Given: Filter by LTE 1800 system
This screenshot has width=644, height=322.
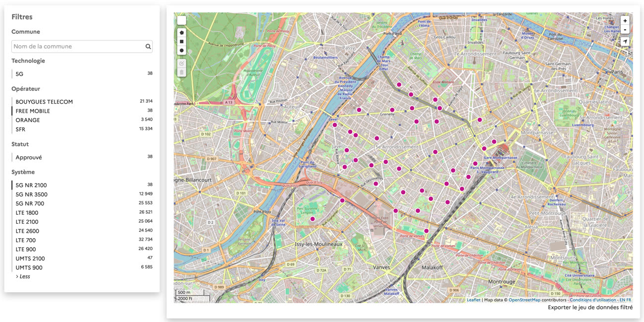Looking at the screenshot, I should (x=27, y=213).
